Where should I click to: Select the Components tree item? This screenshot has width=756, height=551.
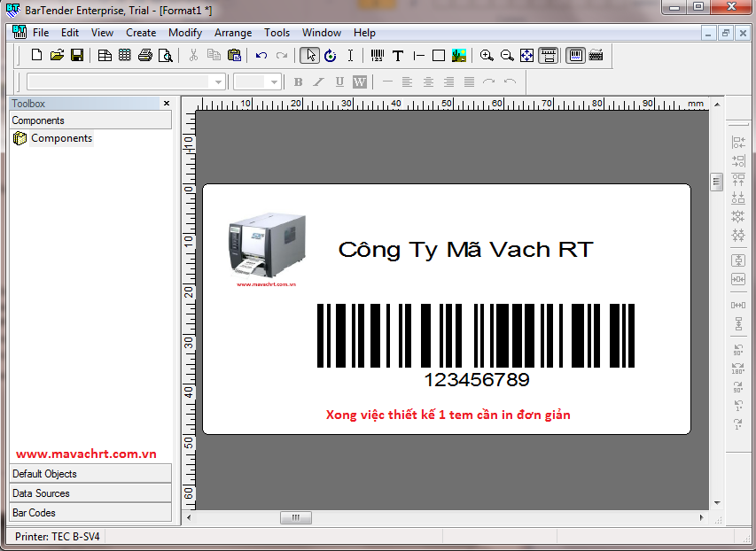[x=61, y=138]
